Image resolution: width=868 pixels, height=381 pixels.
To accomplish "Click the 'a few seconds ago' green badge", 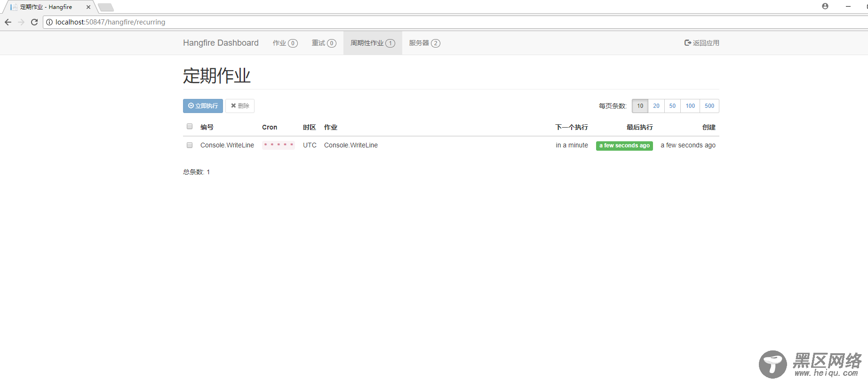I will pos(624,146).
